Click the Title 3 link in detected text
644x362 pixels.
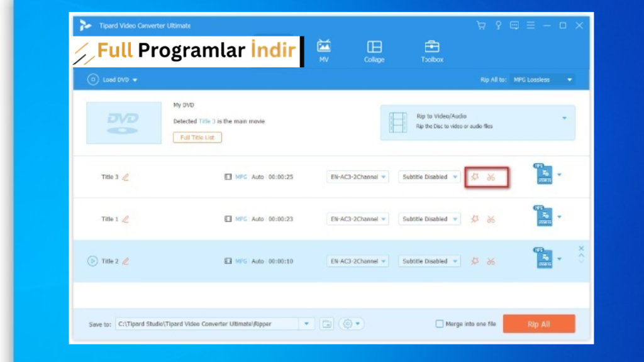206,121
